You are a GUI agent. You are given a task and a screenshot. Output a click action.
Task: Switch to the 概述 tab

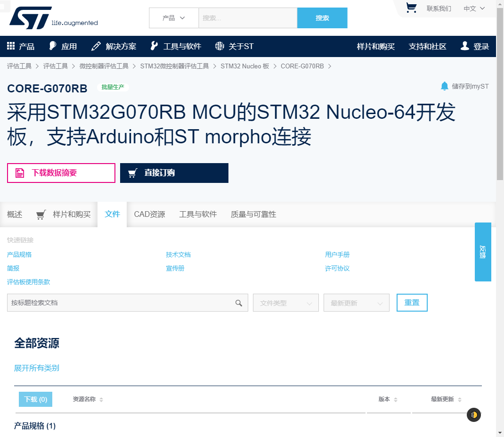15,214
